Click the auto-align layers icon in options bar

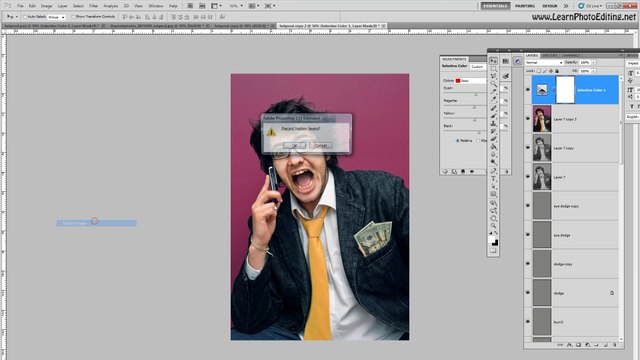click(x=222, y=17)
